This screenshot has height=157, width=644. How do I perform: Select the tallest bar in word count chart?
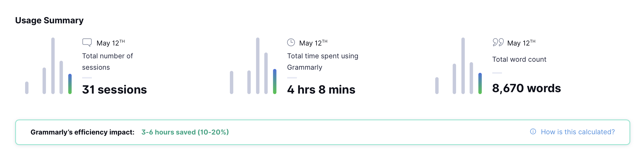tap(463, 66)
